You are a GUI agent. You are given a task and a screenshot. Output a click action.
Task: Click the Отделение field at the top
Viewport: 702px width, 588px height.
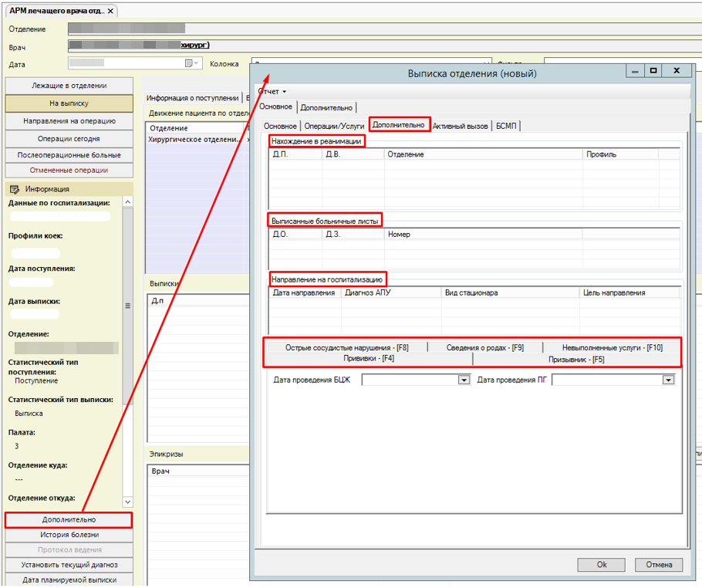(x=385, y=29)
